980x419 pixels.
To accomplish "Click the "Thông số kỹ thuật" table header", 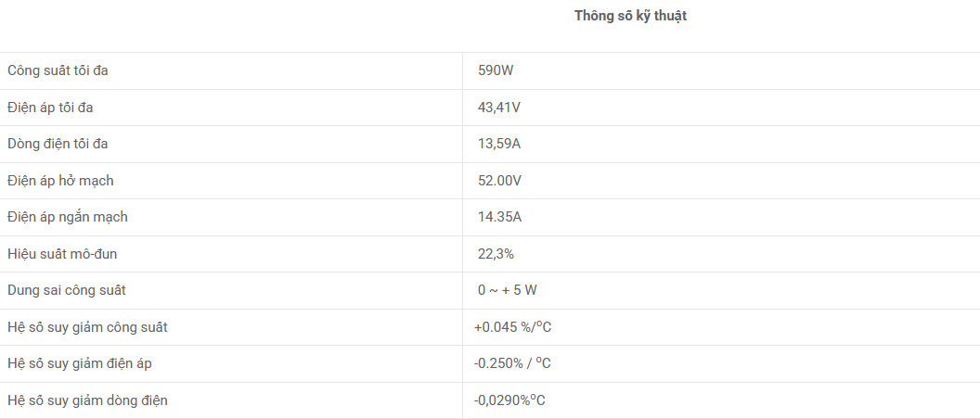I will pos(630,16).
